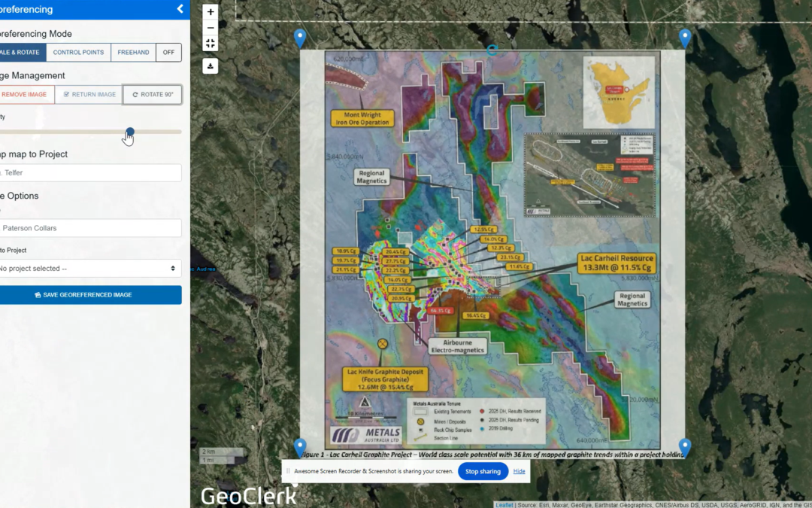Click Hide on the screen sharing notification

(519, 471)
